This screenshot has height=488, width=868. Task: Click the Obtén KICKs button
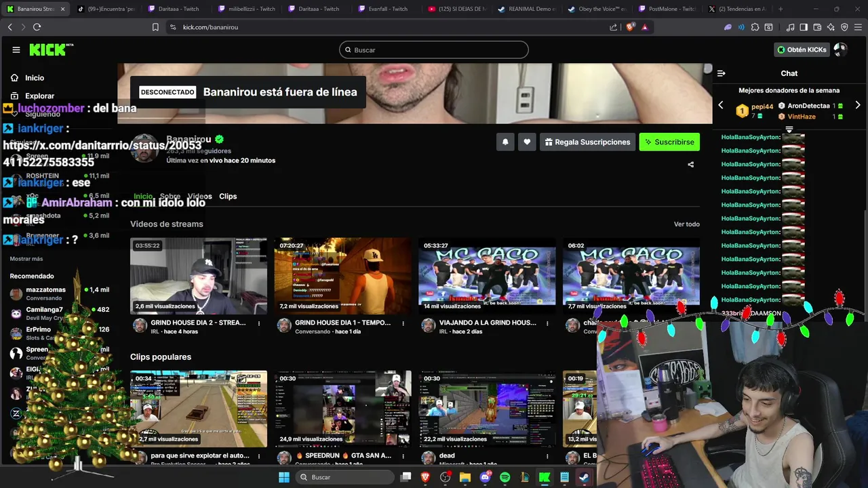(802, 49)
